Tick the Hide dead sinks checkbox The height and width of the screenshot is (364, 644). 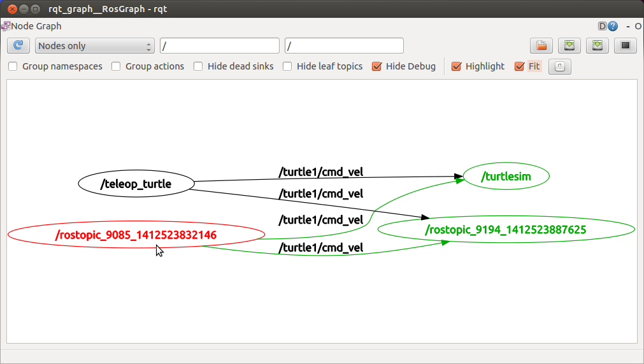point(198,66)
